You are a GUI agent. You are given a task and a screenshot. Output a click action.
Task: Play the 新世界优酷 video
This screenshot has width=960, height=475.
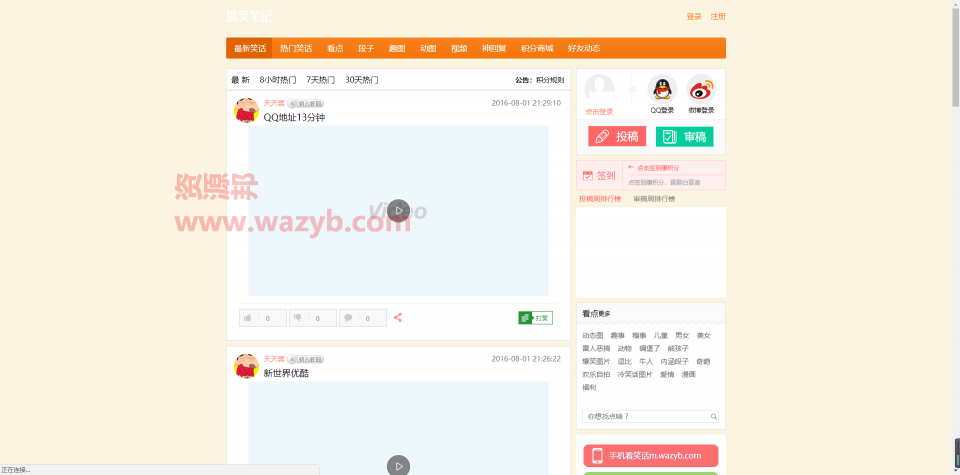coord(399,466)
